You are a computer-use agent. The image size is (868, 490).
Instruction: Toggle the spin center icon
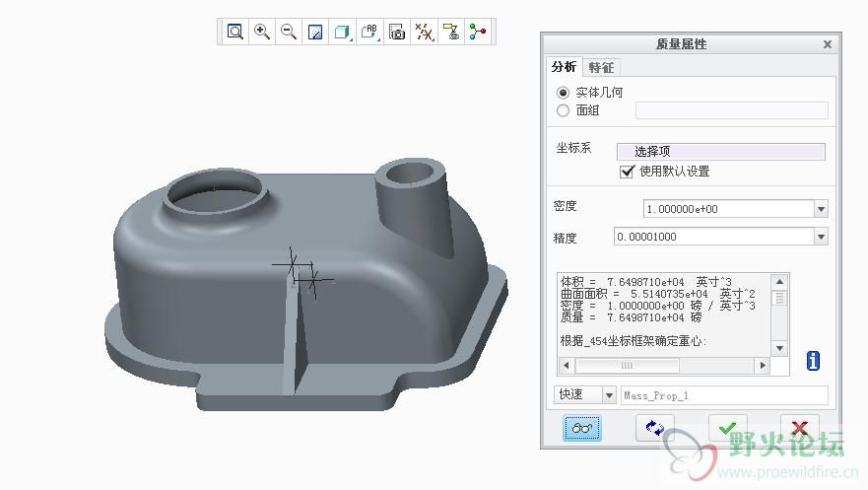pos(478,32)
